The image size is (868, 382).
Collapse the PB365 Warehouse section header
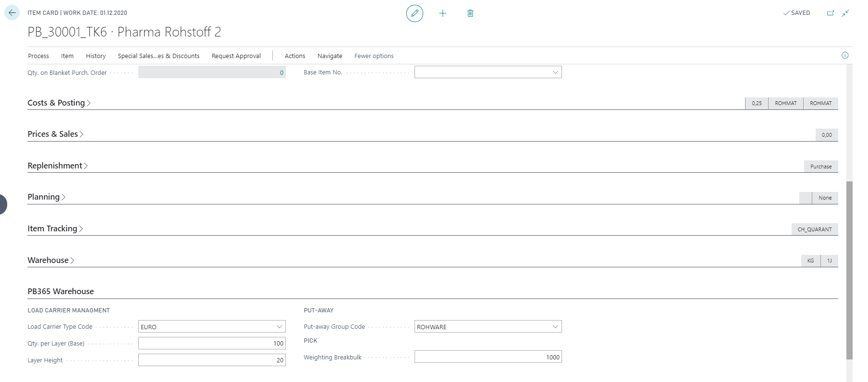coord(61,291)
